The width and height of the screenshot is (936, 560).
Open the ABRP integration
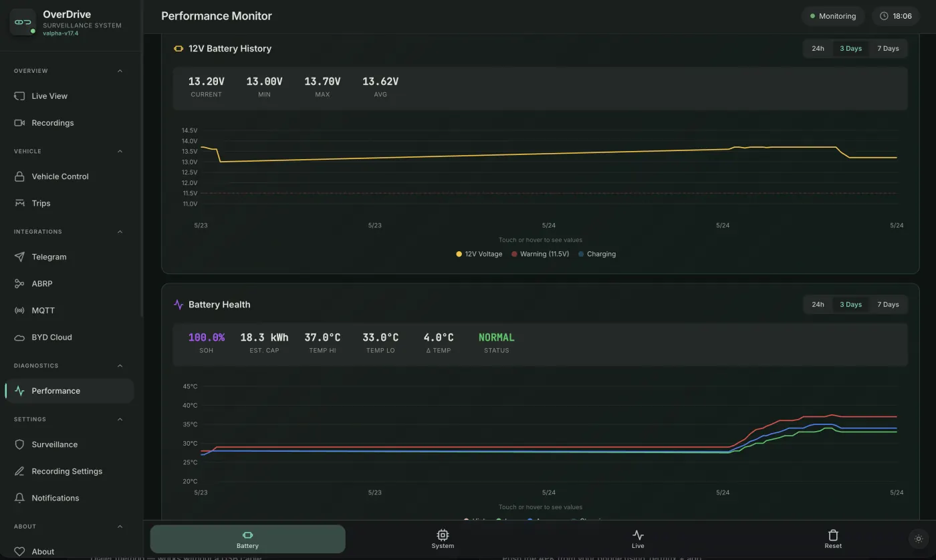[70, 283]
